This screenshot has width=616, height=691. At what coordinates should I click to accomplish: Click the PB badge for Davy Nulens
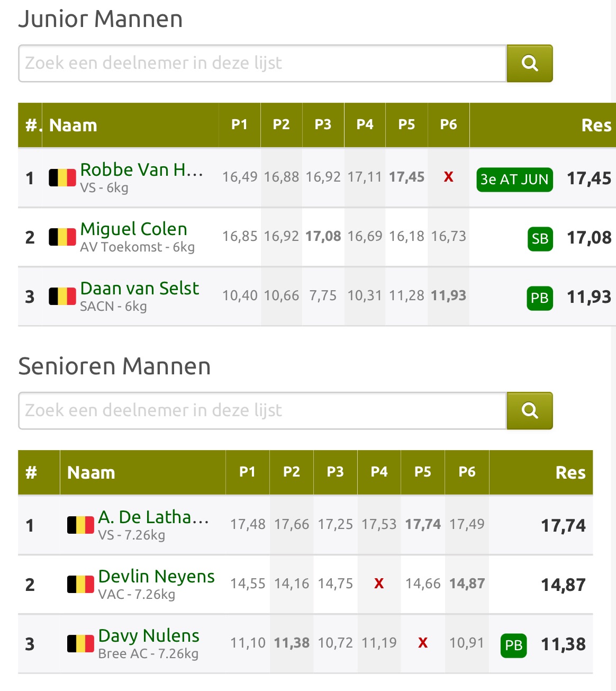coord(513,645)
